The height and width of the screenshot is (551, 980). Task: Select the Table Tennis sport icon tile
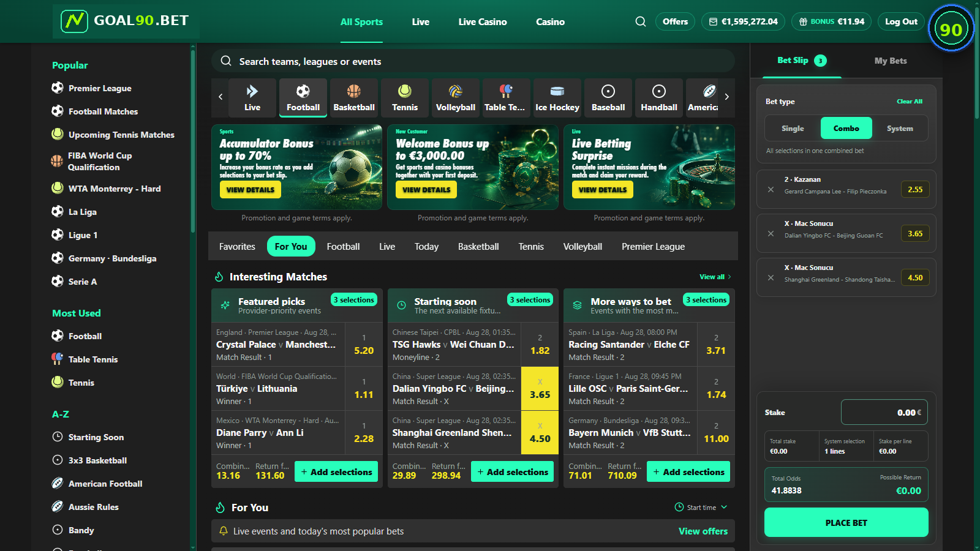[x=507, y=97]
